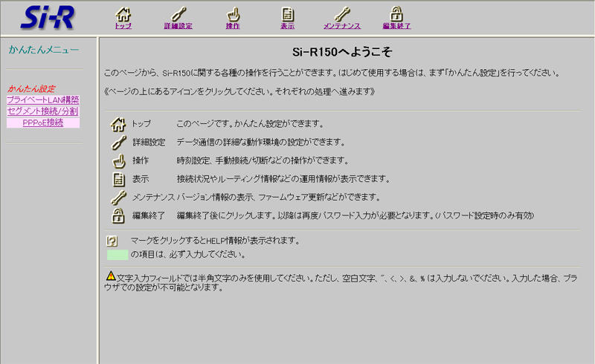Open セグメント接続/分割 in the sidebar
595x364 pixels.
click(43, 111)
